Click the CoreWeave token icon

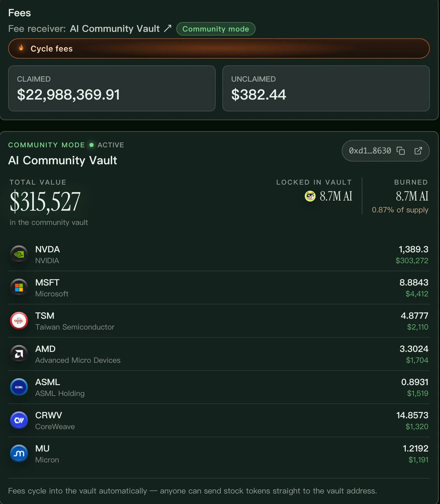(19, 420)
